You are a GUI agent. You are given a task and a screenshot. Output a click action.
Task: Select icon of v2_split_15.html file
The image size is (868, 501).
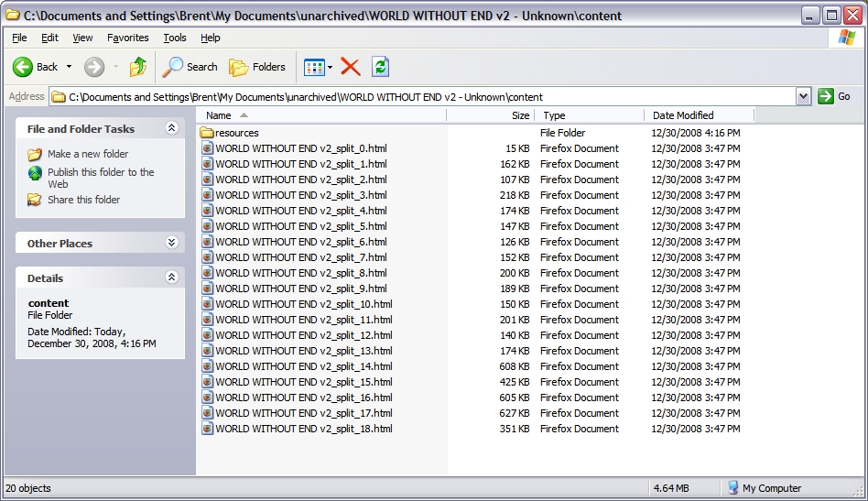click(208, 382)
